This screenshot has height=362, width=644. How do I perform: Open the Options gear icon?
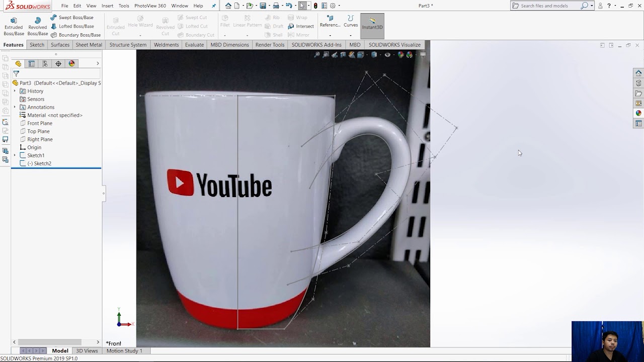(333, 6)
